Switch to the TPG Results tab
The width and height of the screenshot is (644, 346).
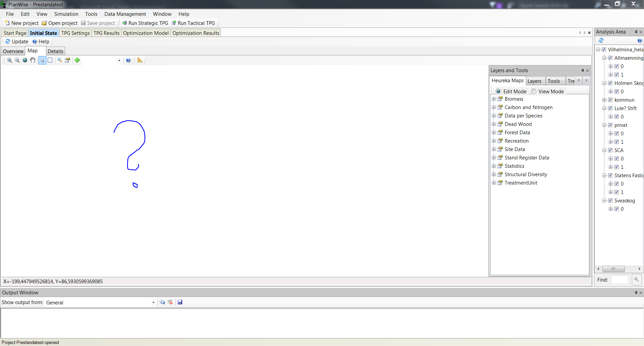coord(106,33)
